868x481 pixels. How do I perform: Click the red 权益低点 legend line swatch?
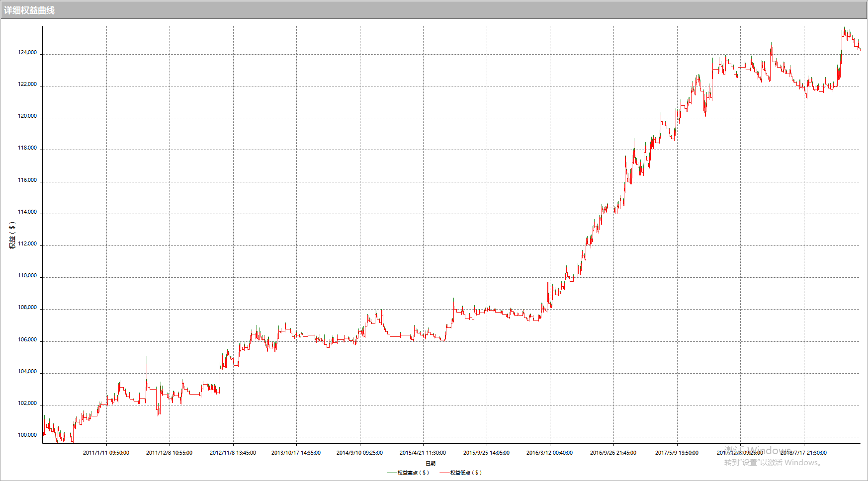(x=444, y=473)
